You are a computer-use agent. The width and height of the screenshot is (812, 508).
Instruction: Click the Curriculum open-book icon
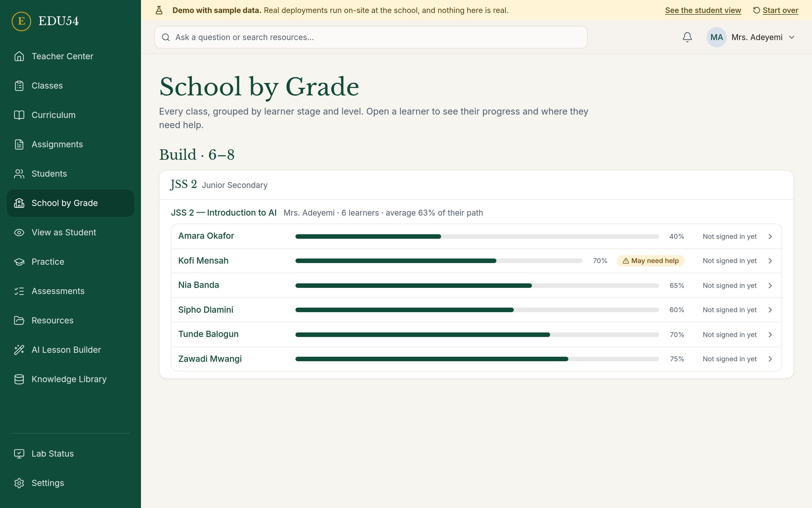tap(19, 115)
